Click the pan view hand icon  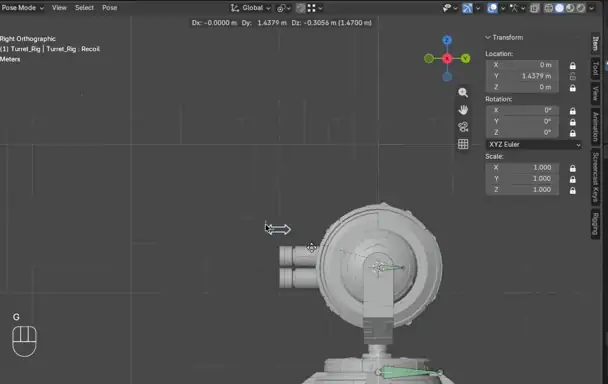coord(463,110)
